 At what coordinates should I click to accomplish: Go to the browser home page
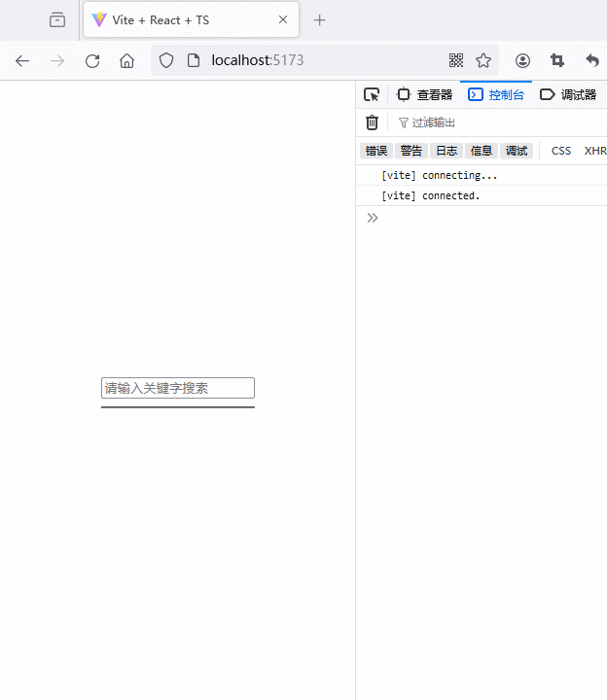[126, 60]
